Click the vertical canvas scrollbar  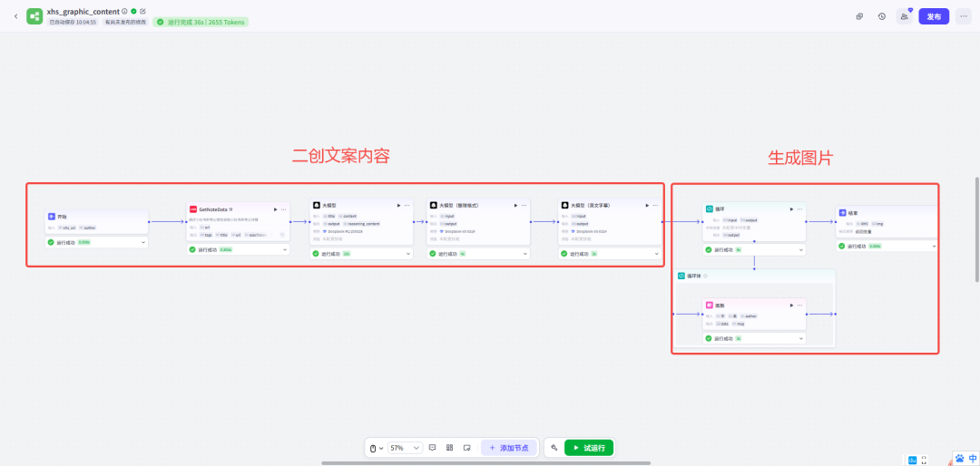coord(977,229)
